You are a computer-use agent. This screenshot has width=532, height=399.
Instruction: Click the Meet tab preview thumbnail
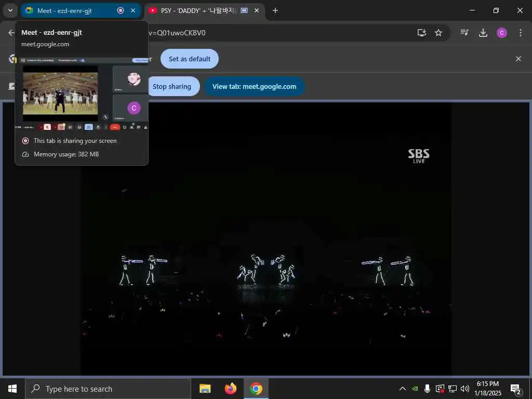click(82, 94)
